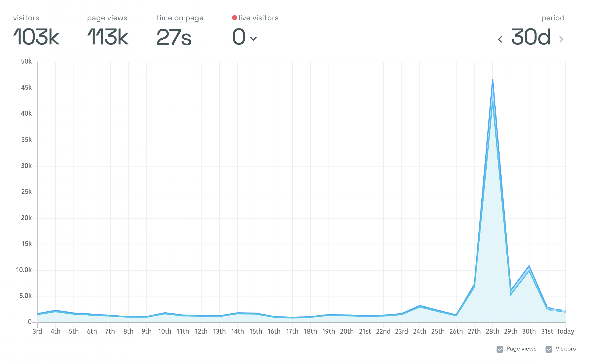The height and width of the screenshot is (364, 590).
Task: Click the 10th data point on chart
Action: 165,313
